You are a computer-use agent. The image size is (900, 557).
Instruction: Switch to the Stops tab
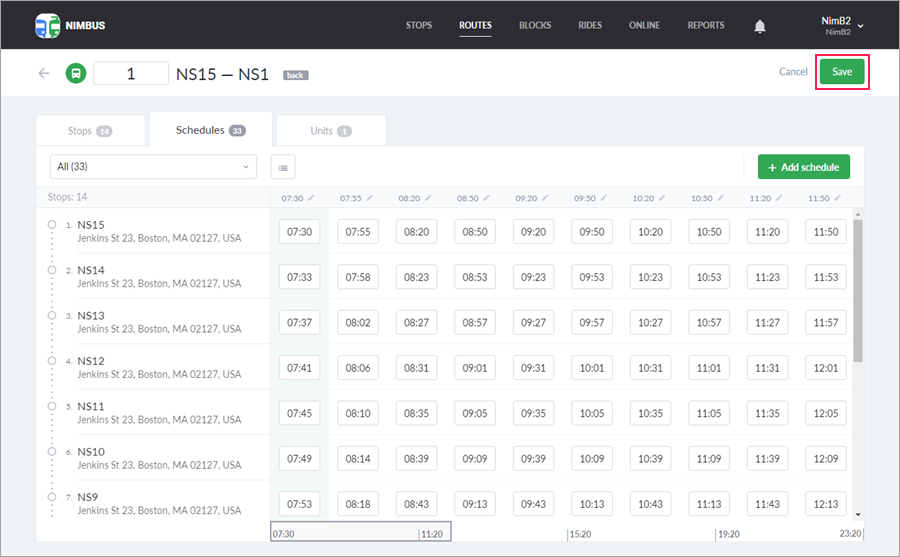pyautogui.click(x=90, y=131)
